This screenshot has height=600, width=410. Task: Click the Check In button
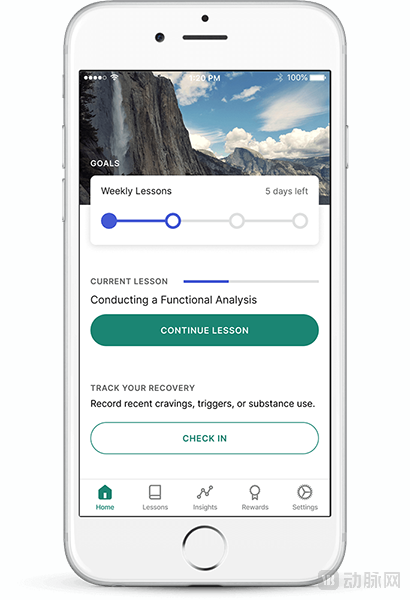tap(204, 438)
